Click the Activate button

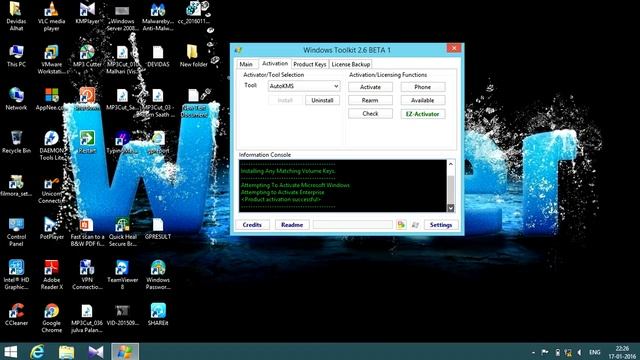click(370, 87)
